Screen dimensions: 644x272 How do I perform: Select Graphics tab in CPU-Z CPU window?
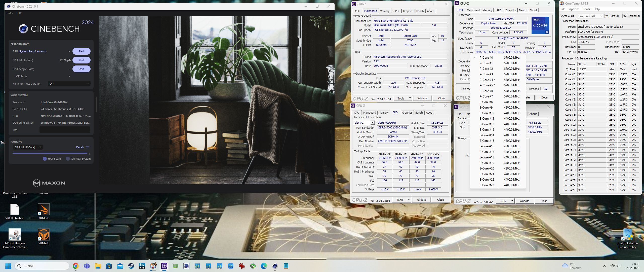point(511,10)
